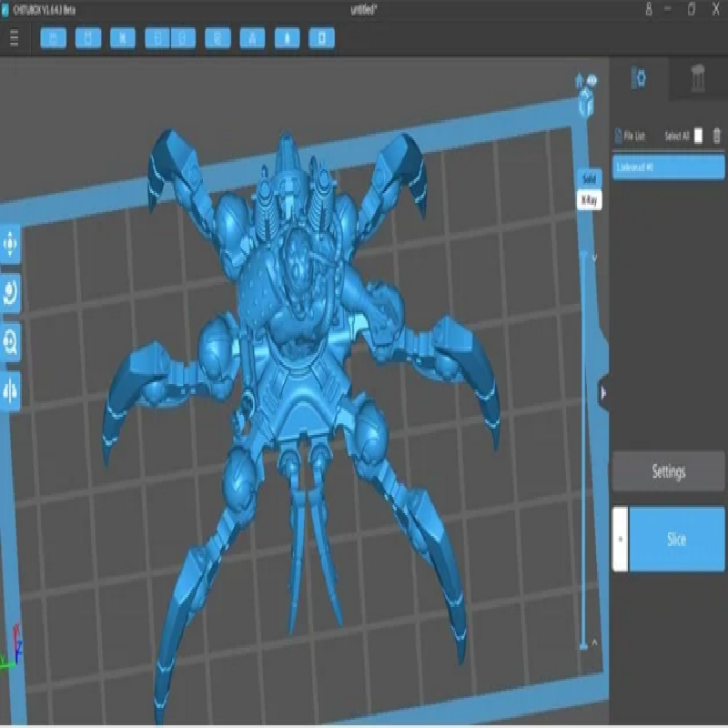728x728 pixels.
Task: Click the Slice button
Action: [676, 539]
